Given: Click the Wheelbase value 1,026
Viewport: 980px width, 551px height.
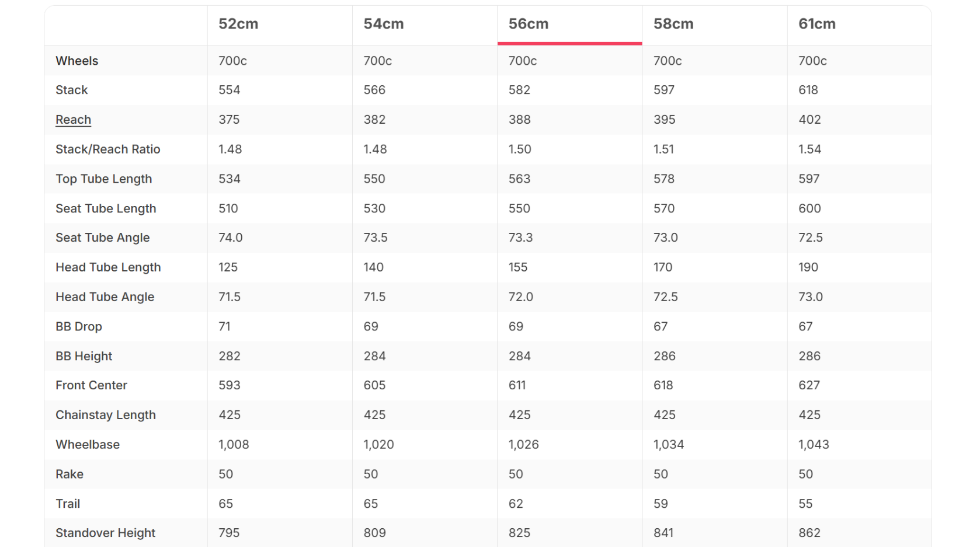Looking at the screenshot, I should tap(523, 445).
